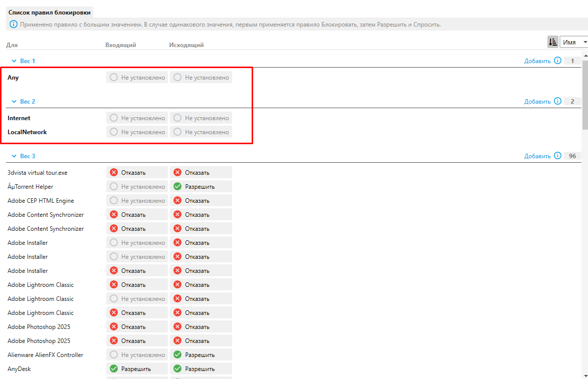Viewport: 588px width, 379px height.
Task: Click the sort order icon beside Имя
Action: pos(552,42)
